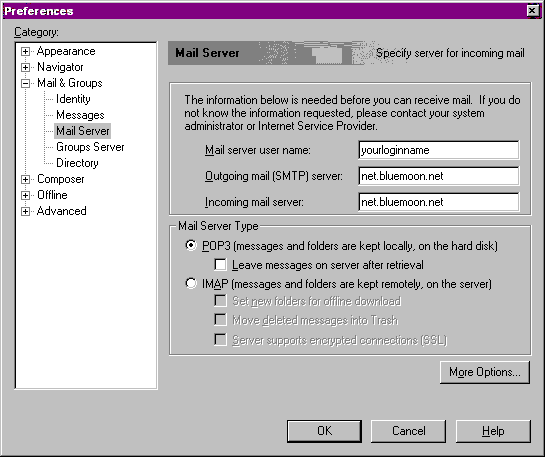Viewport: 545px width, 457px height.
Task: Open the Directory preferences
Action: tap(77, 163)
